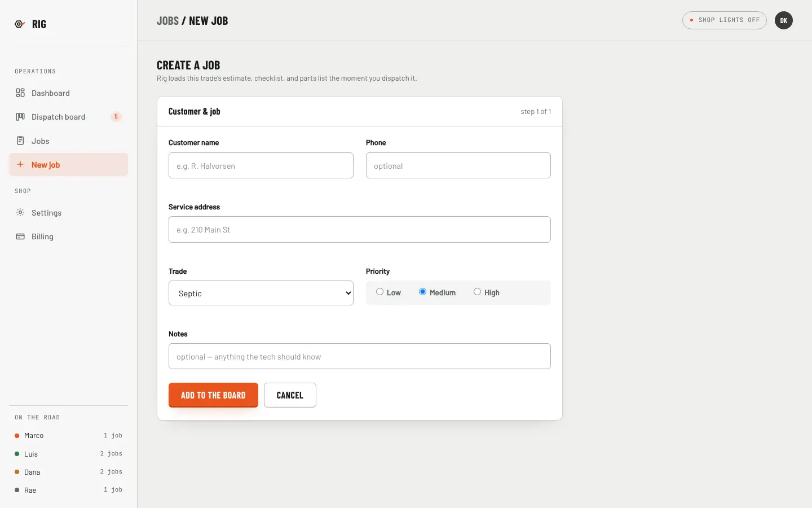Click Rae's gray status dot
This screenshot has width=812, height=508.
click(x=17, y=490)
